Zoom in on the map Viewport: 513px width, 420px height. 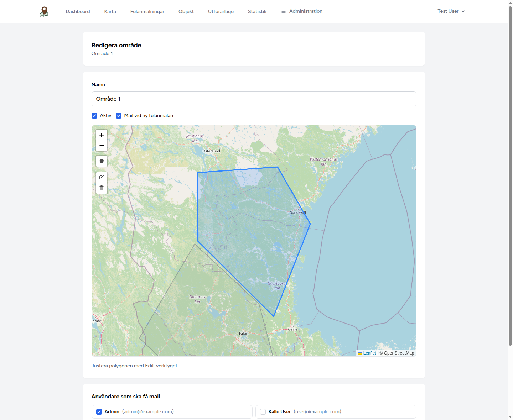click(x=102, y=135)
